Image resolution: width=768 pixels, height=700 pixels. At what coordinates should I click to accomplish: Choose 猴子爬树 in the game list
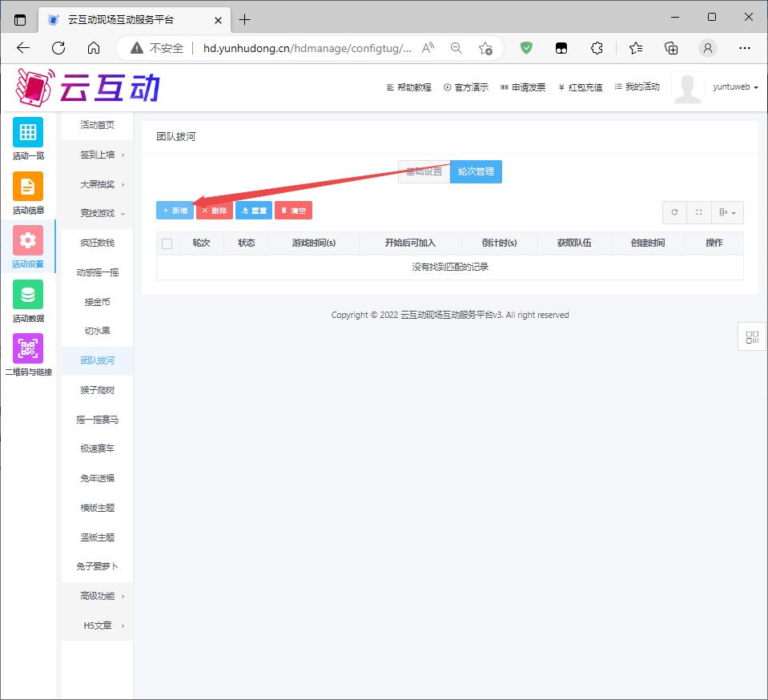(x=97, y=390)
